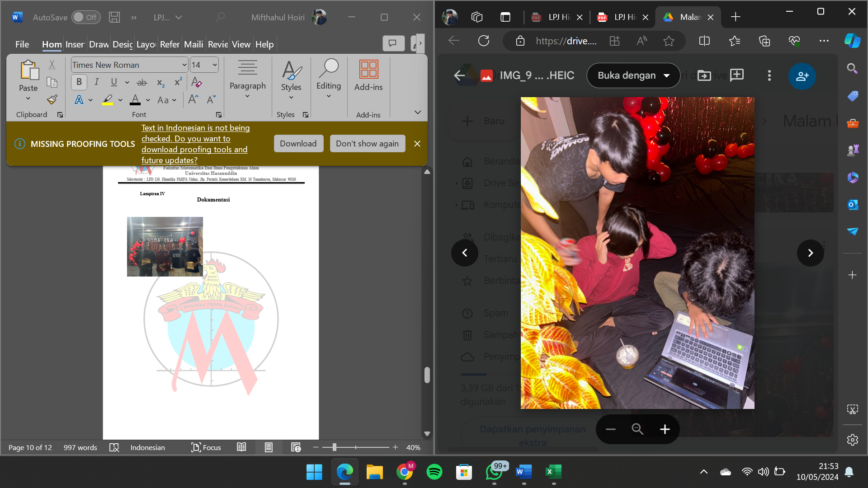Open Spotify from the taskbar
The image size is (868, 488).
pos(434,472)
